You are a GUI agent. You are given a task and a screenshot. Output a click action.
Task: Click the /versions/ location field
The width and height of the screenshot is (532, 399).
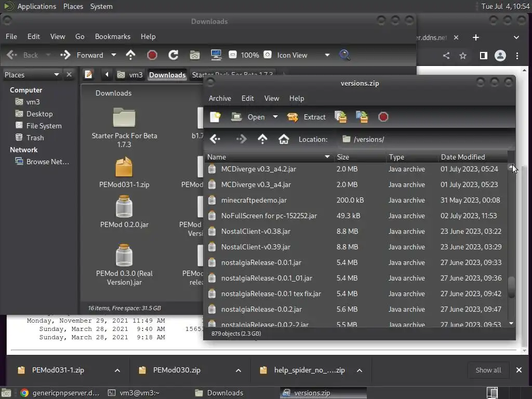click(424, 139)
